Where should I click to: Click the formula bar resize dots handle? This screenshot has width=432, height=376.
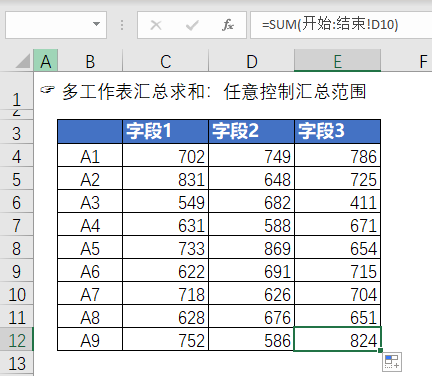click(x=122, y=25)
